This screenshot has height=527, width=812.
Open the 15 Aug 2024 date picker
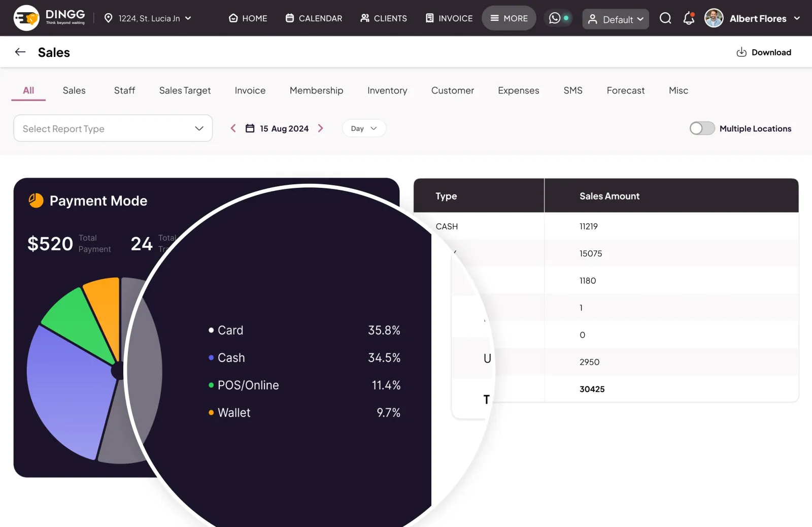[x=277, y=128]
